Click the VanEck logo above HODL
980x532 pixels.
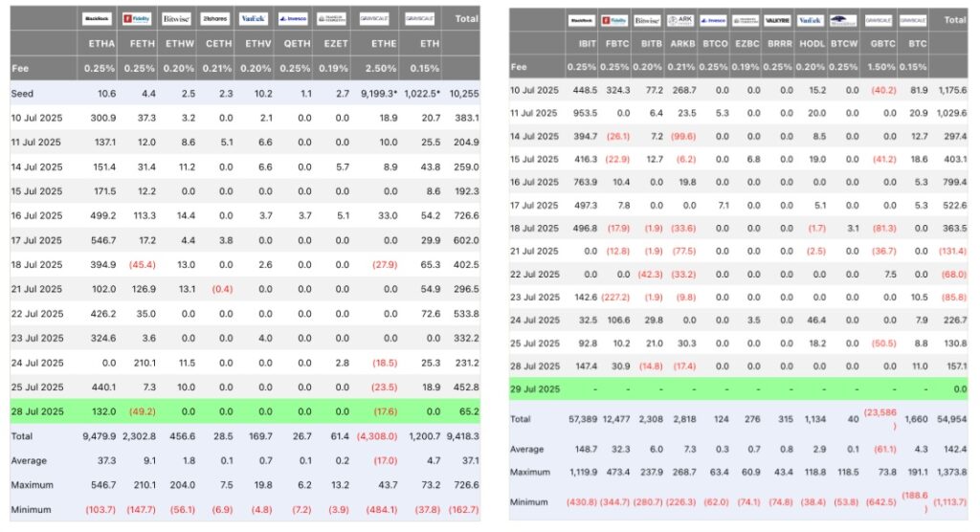[x=811, y=20]
